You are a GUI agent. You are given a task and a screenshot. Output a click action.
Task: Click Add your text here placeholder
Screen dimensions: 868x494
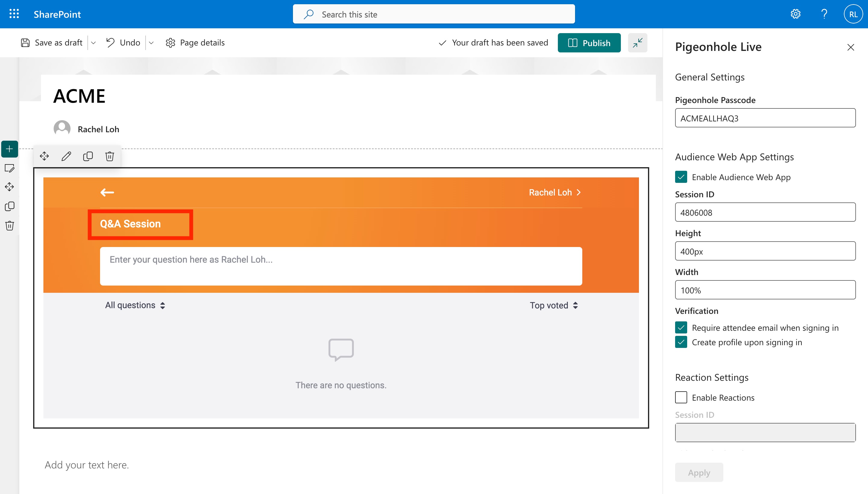click(86, 464)
